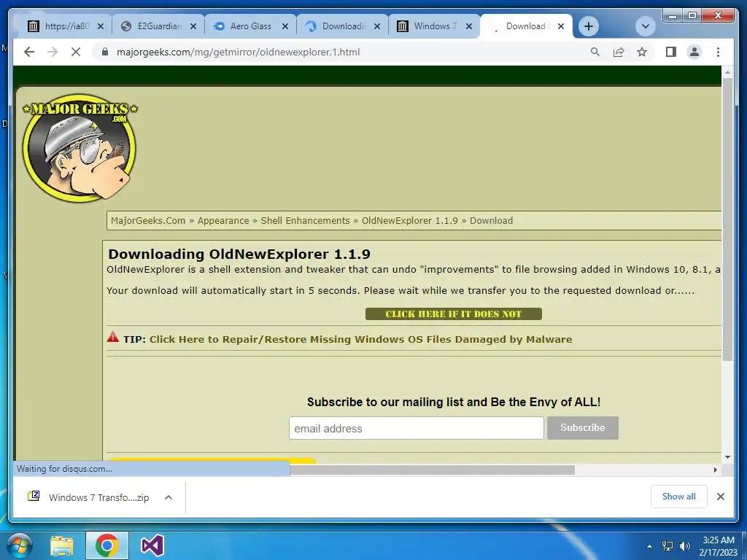This screenshot has height=560, width=747.
Task: Click the red warning triangle TIP icon
Action: click(113, 337)
